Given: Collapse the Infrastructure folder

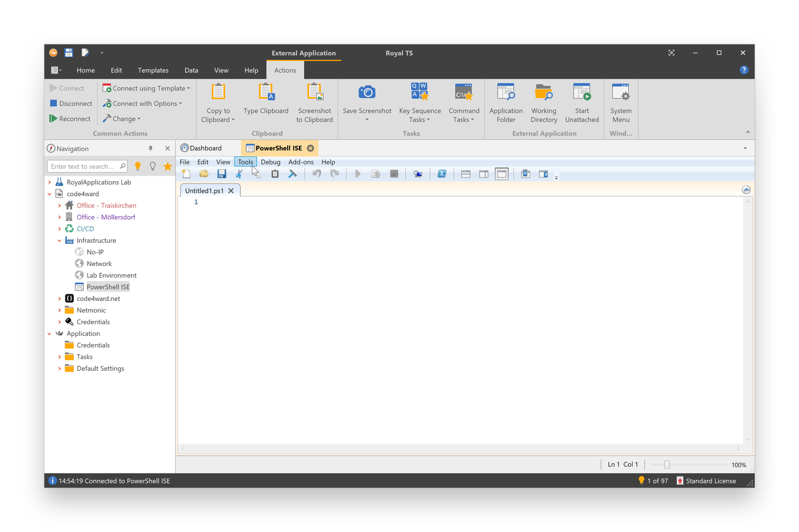Looking at the screenshot, I should pos(59,240).
